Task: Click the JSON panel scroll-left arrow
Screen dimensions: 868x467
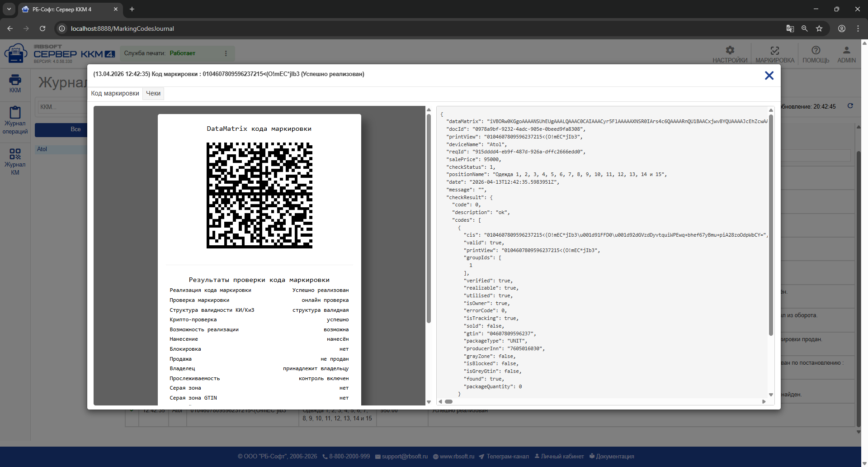Action: [x=440, y=401]
